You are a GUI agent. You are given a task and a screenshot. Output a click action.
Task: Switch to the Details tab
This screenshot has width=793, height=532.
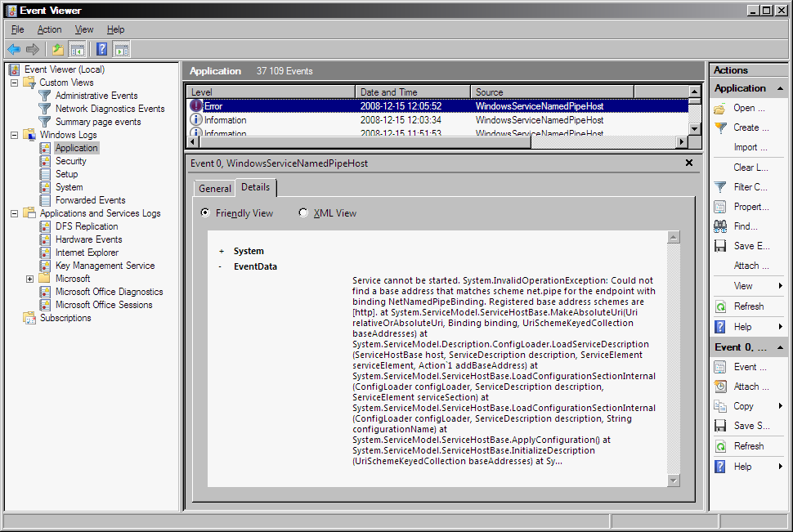tap(255, 187)
